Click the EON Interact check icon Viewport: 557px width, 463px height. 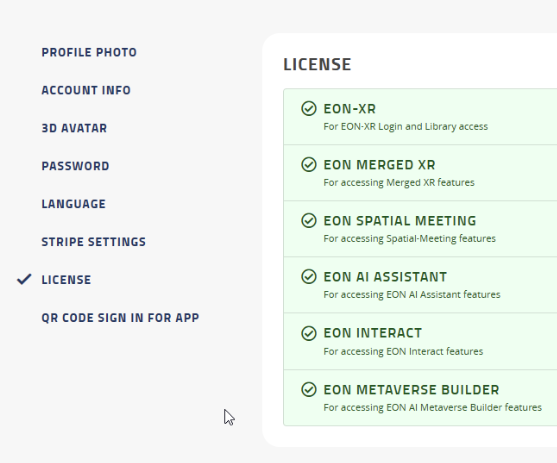click(x=309, y=333)
